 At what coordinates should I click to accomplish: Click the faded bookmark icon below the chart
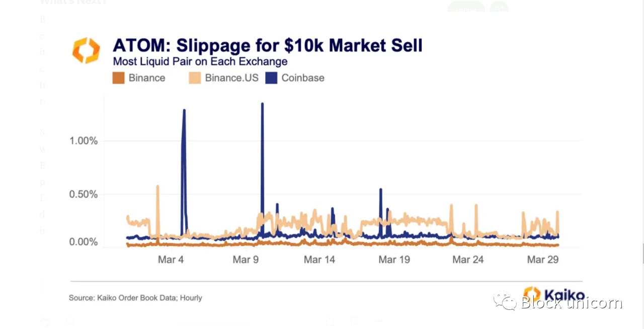(x=354, y=321)
